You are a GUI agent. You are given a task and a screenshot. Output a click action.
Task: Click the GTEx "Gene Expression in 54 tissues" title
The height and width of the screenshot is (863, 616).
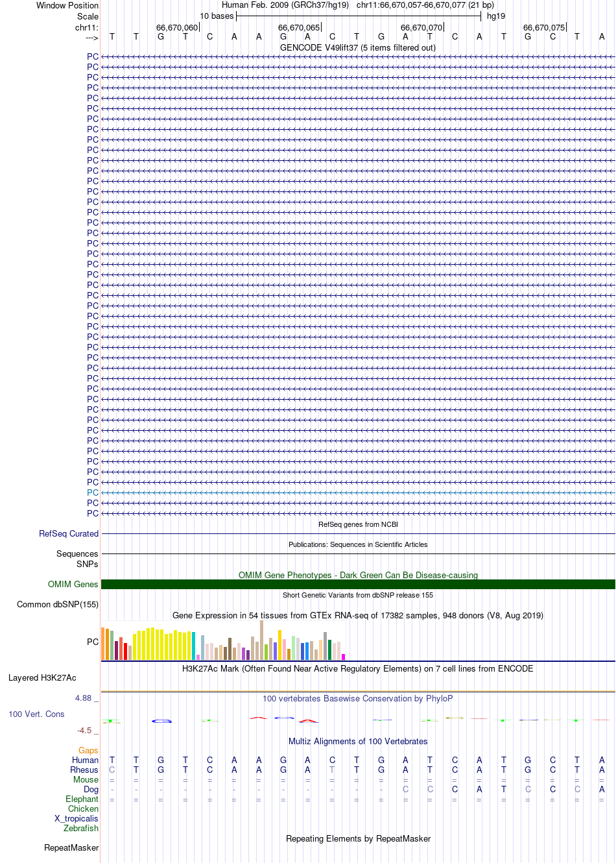pyautogui.click(x=358, y=615)
